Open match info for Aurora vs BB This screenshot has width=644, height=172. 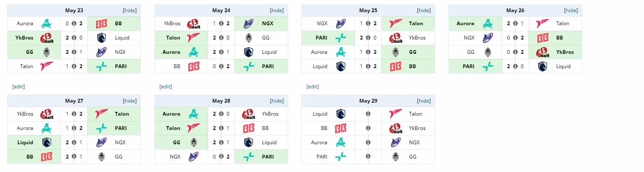click(74, 24)
